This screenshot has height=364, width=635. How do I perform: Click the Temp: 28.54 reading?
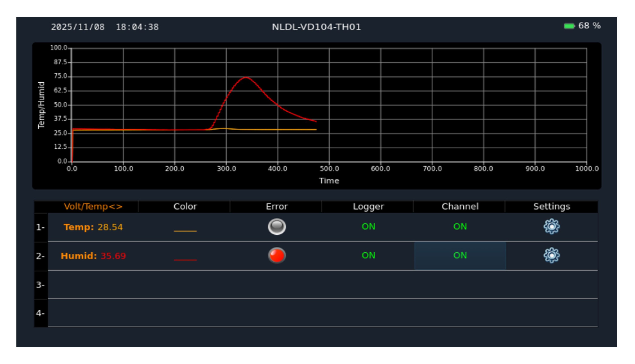[x=93, y=227]
